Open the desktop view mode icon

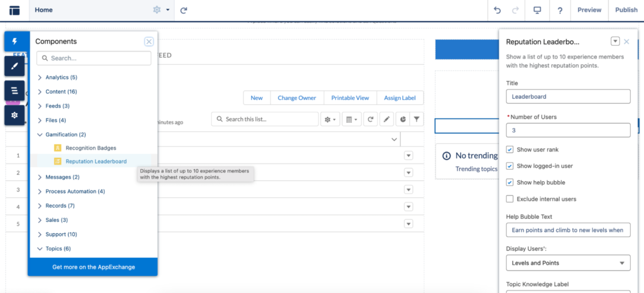[537, 10]
